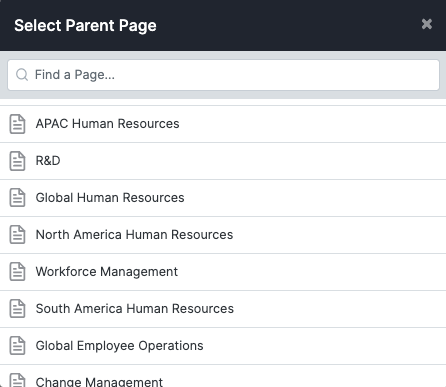Focus the Find a Page search field
This screenshot has height=387, width=446.
tap(223, 75)
